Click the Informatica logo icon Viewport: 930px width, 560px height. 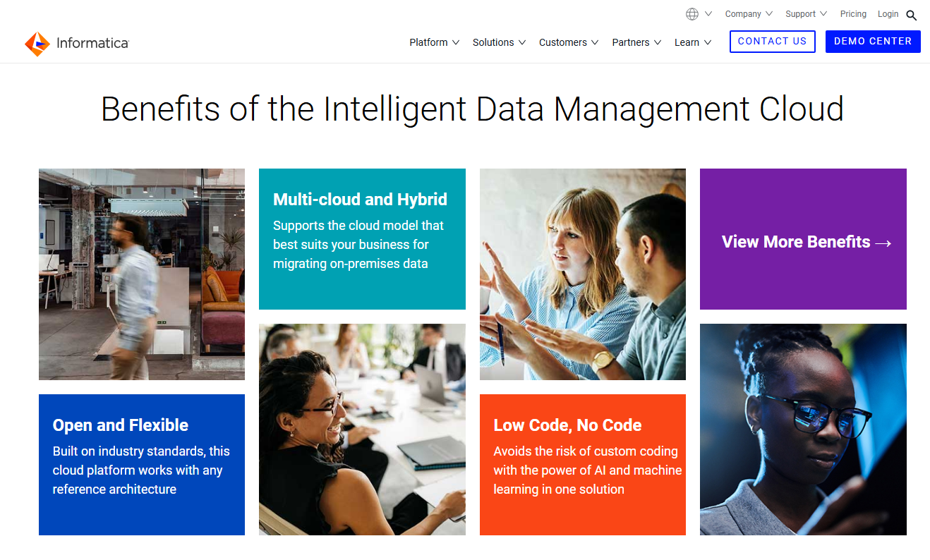(x=37, y=44)
